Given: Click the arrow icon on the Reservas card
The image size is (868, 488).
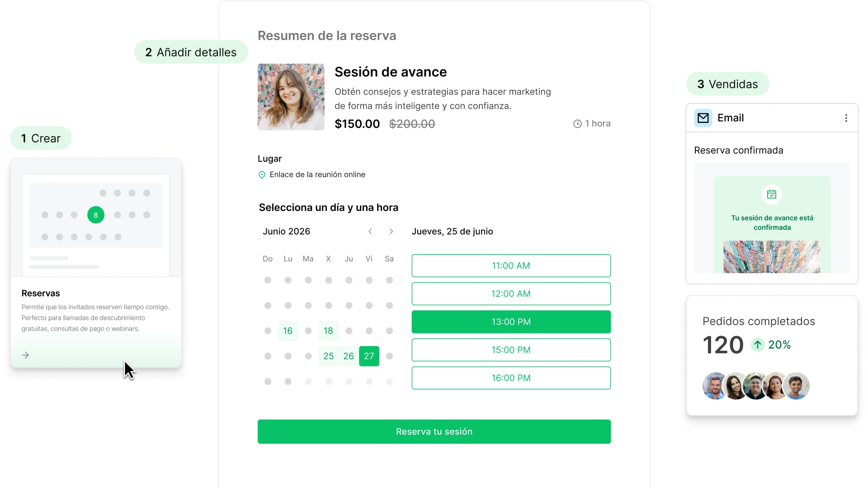Looking at the screenshot, I should [25, 355].
